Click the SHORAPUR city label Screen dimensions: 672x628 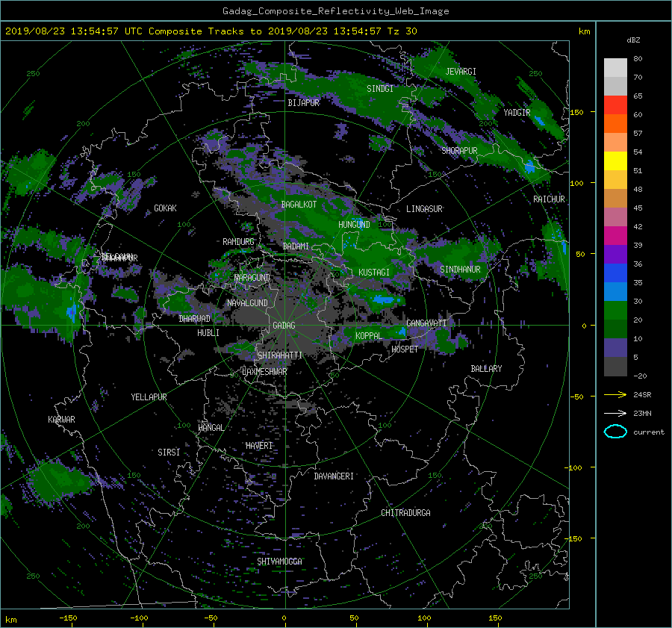point(459,151)
